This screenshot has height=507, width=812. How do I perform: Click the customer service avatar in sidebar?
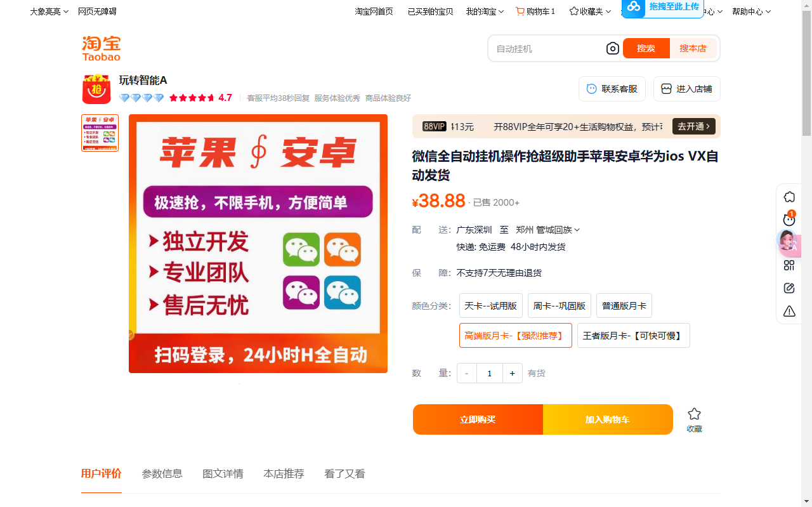(788, 242)
